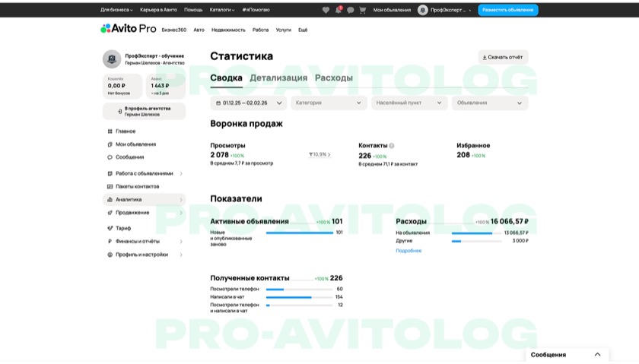Screen dimensions: 639x364
Task: Click the Профиль и настройки icon
Action: click(x=110, y=255)
